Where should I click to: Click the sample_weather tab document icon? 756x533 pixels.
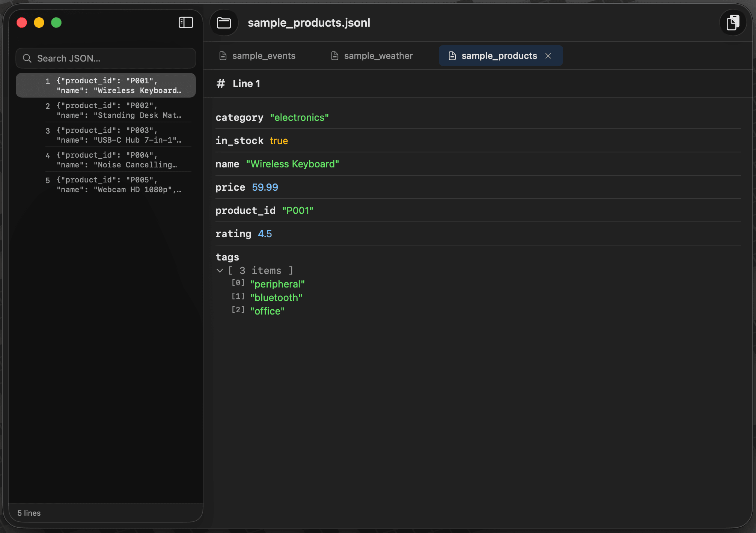[335, 56]
